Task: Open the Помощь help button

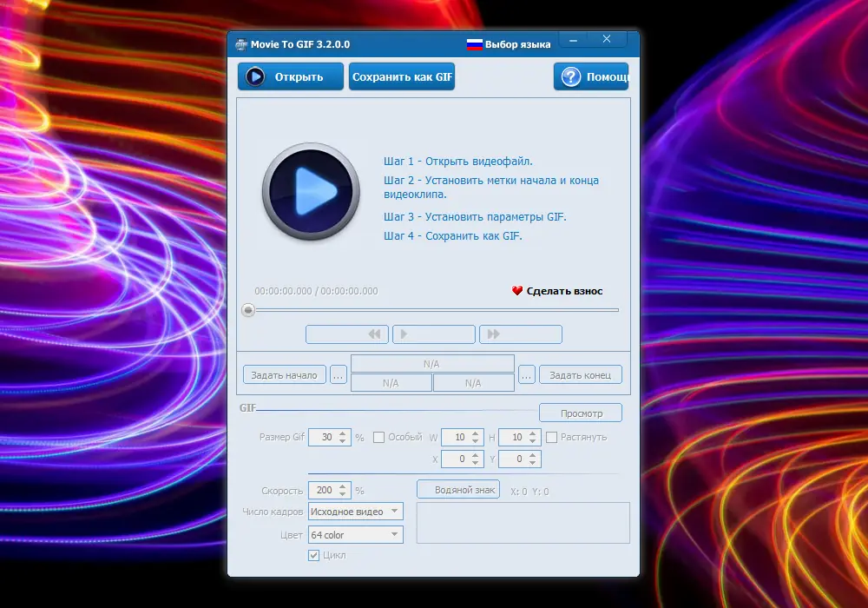Action: (x=591, y=76)
